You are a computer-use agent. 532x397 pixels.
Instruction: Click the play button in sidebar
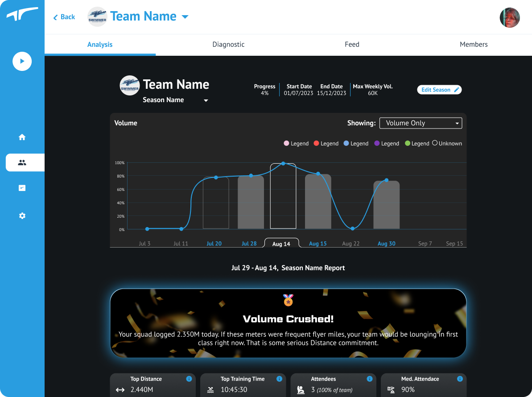pos(22,62)
